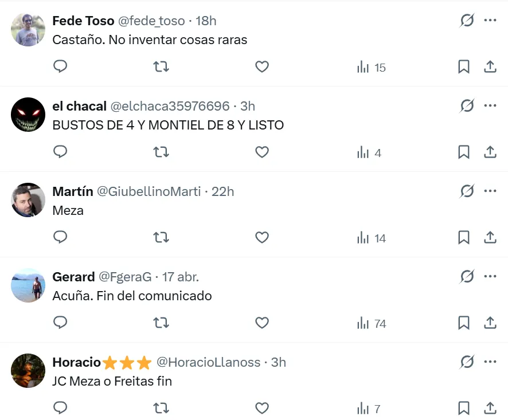Open Fede Toso's profile name link
508x420 pixels.
coord(83,21)
